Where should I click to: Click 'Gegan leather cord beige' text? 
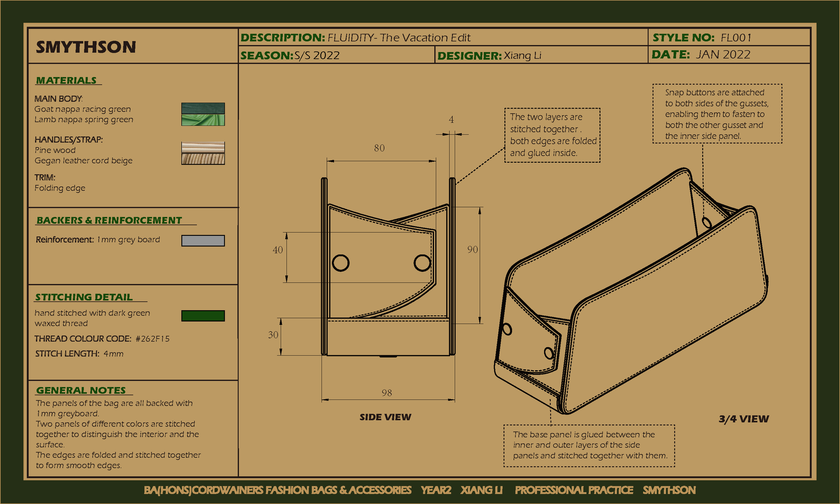pyautogui.click(x=84, y=161)
